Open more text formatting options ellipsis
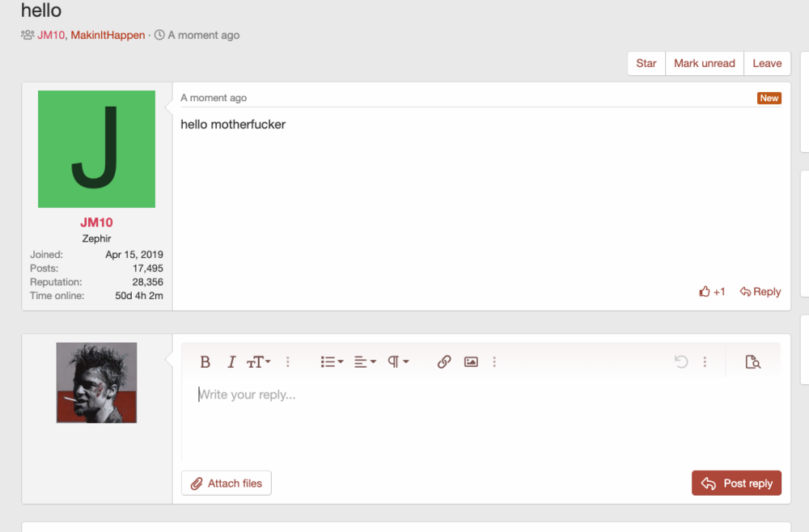The height and width of the screenshot is (532, 809). pyautogui.click(x=287, y=362)
